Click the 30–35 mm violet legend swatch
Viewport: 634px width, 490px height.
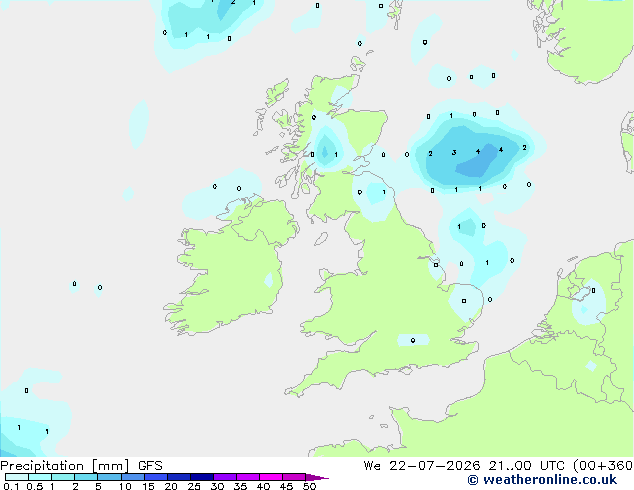(x=224, y=477)
